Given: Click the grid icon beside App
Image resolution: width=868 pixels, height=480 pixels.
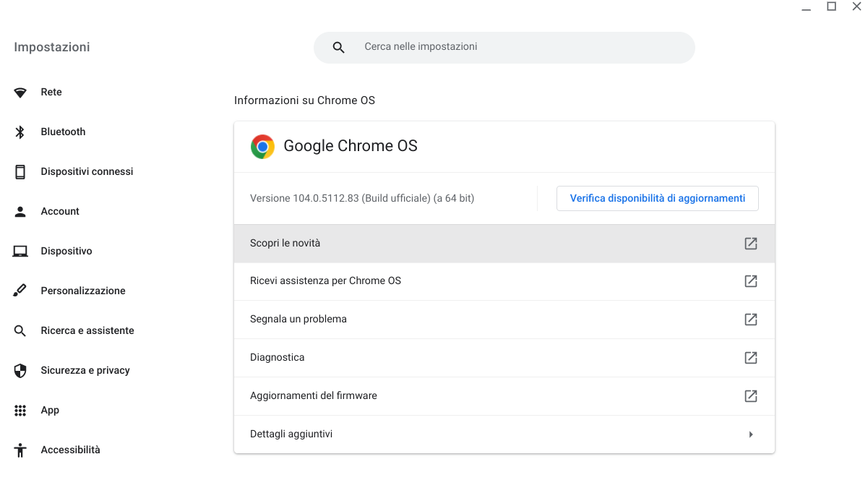Looking at the screenshot, I should pos(20,411).
